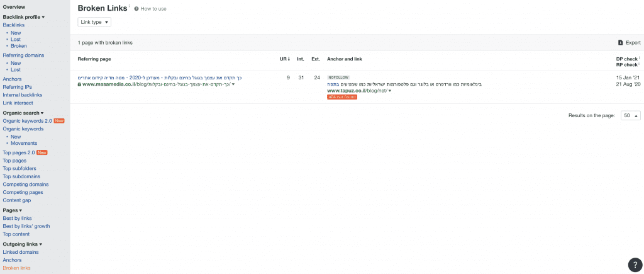
Task: Sort by the UR column header
Action: click(x=284, y=59)
